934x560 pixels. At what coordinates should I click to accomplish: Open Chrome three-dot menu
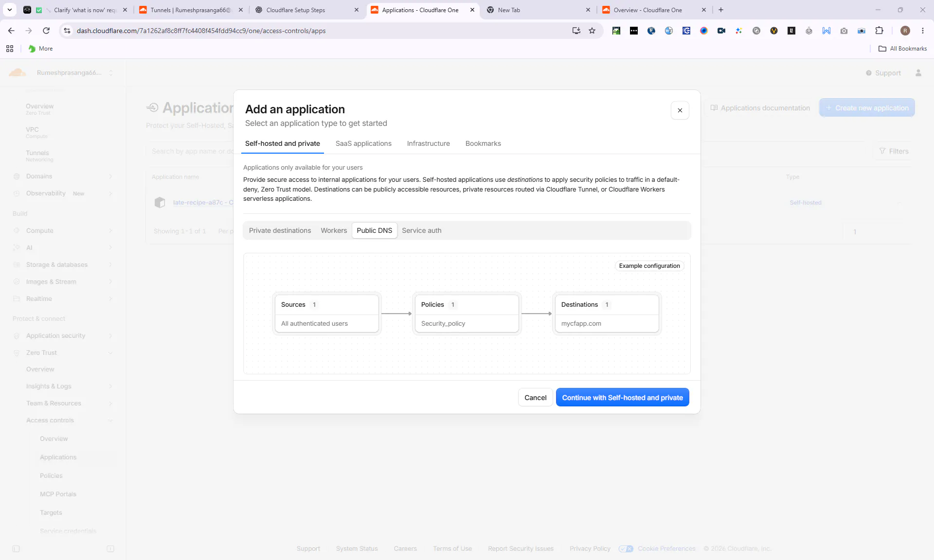[x=923, y=31]
